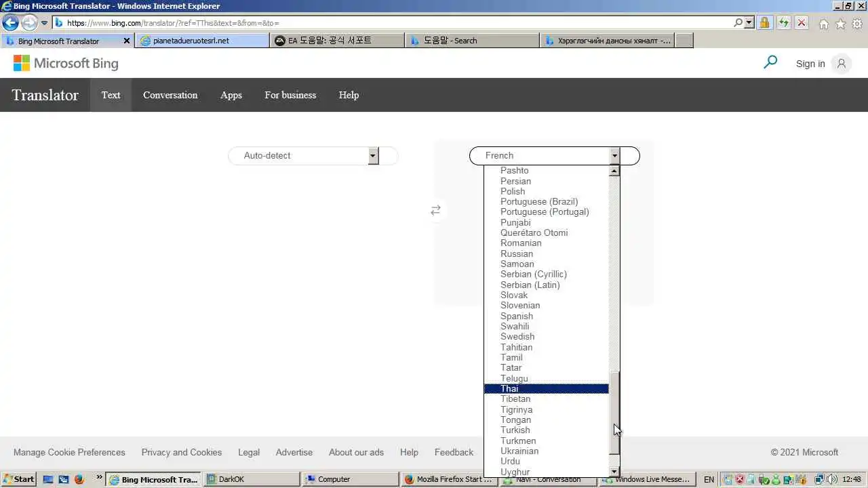
Task: Click the security padlock icon
Action: [764, 22]
